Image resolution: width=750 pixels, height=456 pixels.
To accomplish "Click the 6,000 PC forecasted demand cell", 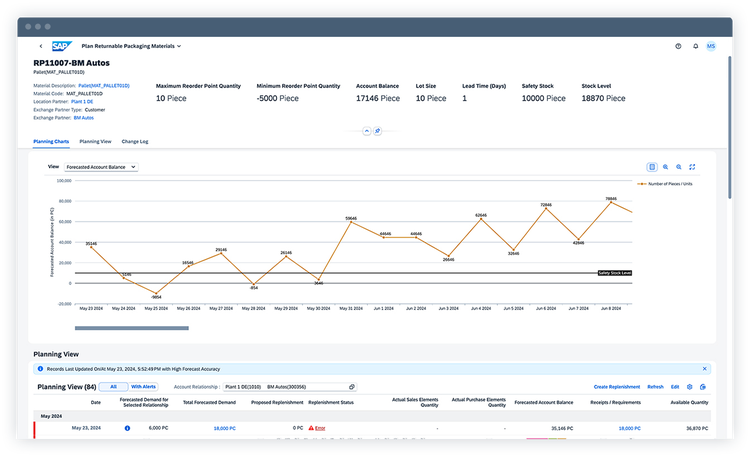I will coord(158,428).
